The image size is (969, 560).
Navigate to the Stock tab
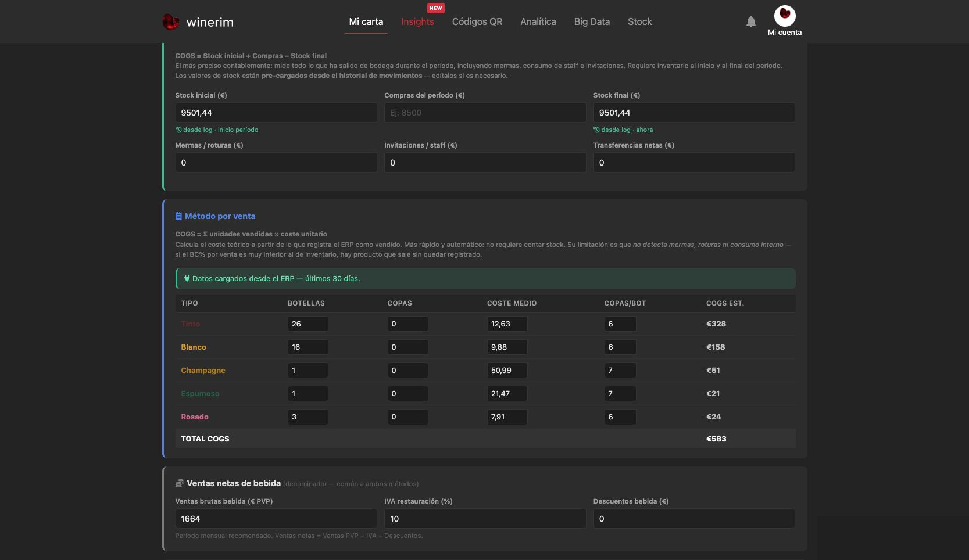pos(639,21)
